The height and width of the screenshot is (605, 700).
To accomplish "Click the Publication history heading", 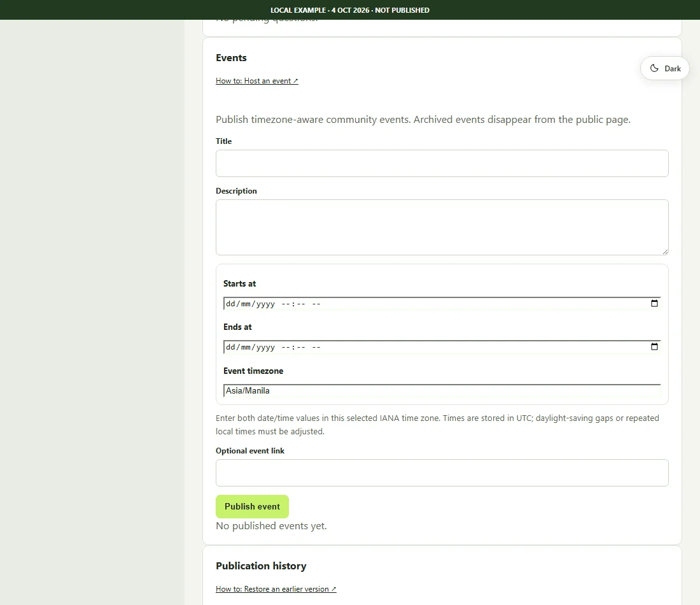I will 261,566.
